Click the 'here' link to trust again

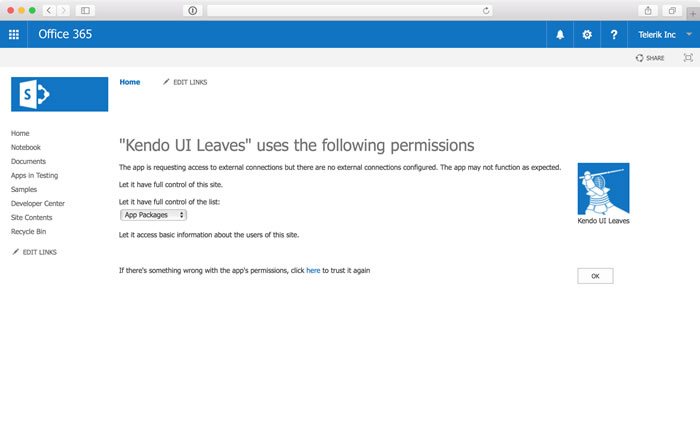tap(313, 271)
